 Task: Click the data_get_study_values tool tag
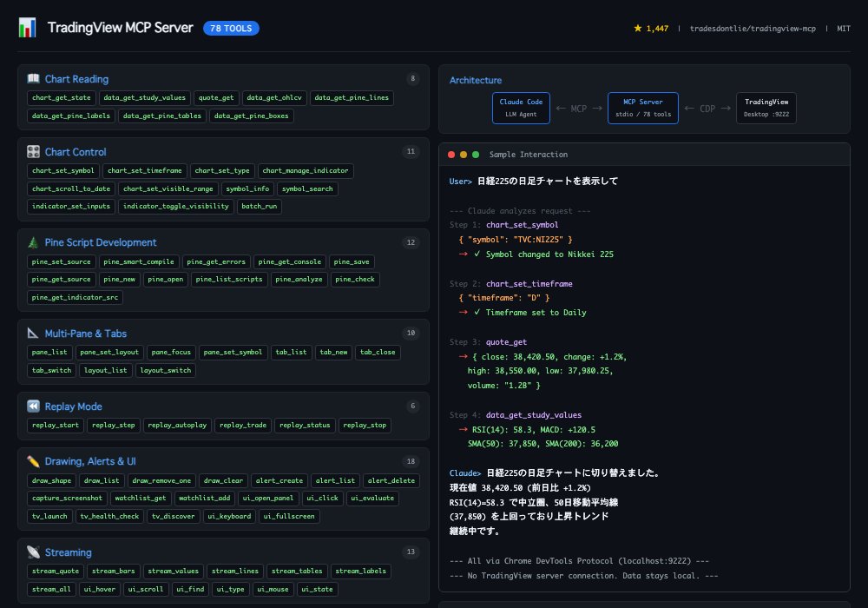144,98
